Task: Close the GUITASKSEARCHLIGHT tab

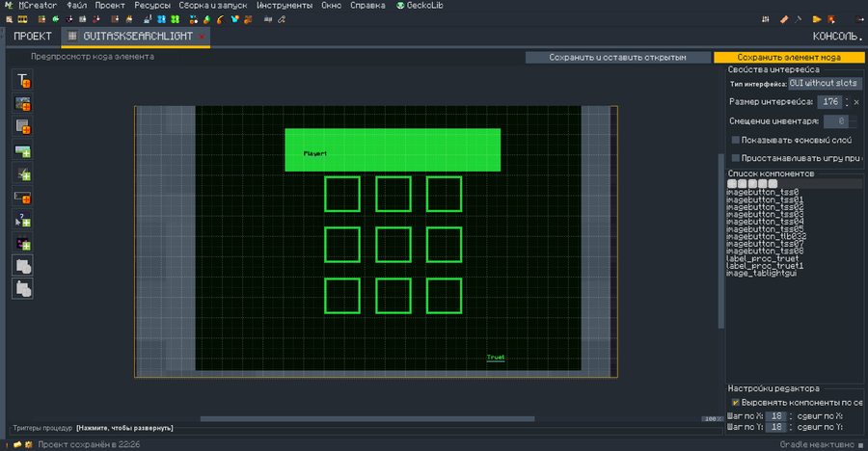Action: coord(203,37)
